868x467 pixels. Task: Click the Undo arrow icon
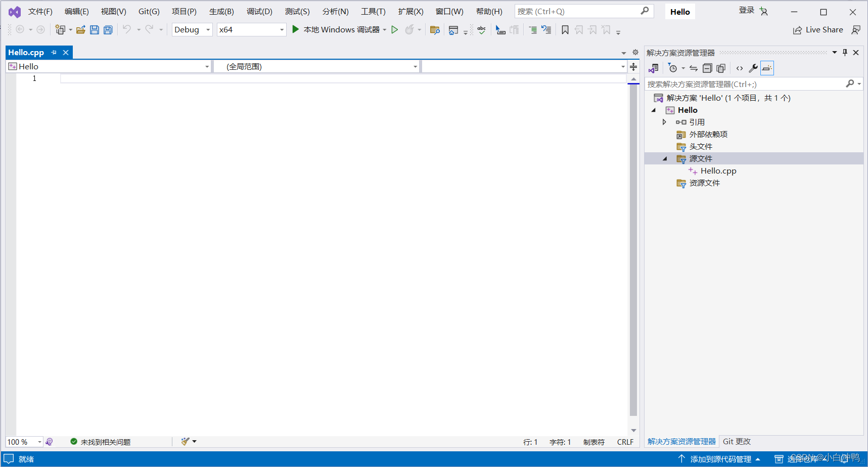(127, 30)
